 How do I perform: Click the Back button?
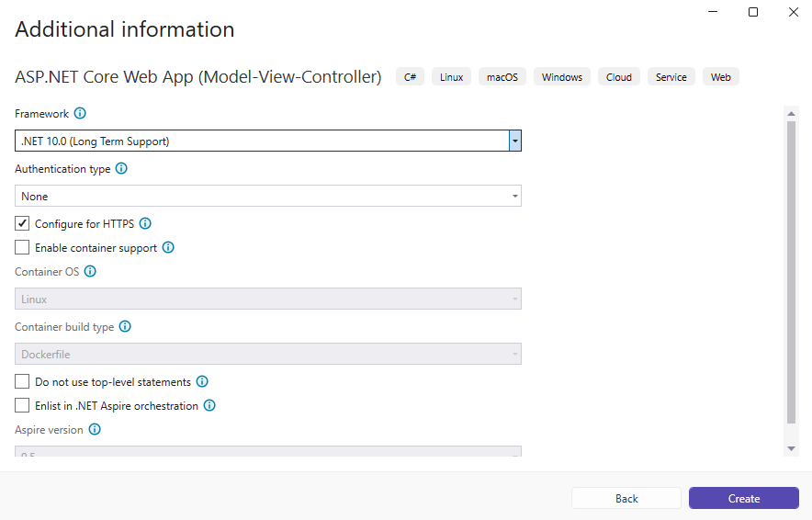click(626, 498)
